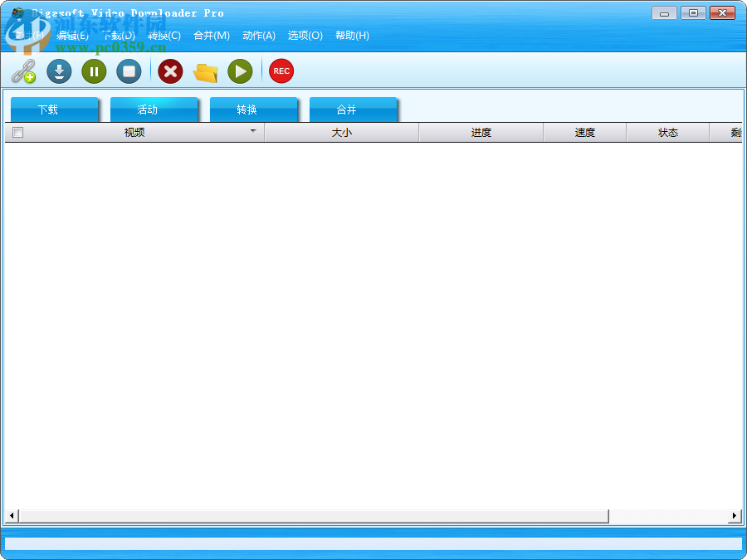Click the horizontal scrollbar at the bottom
The image size is (747, 560).
(307, 516)
